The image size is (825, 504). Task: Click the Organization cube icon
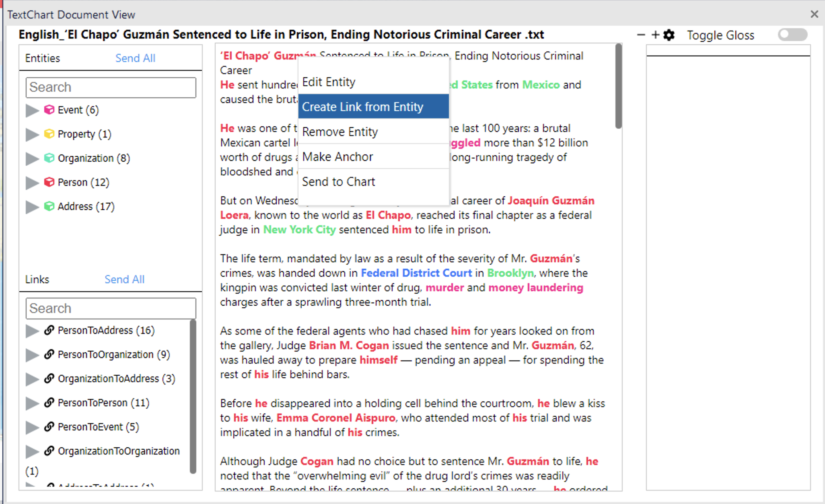pyautogui.click(x=49, y=158)
